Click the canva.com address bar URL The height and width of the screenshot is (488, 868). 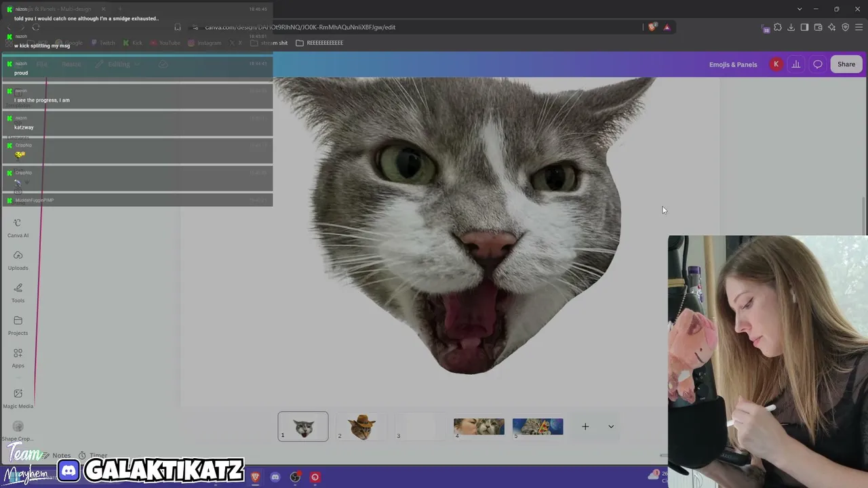pyautogui.click(x=300, y=27)
